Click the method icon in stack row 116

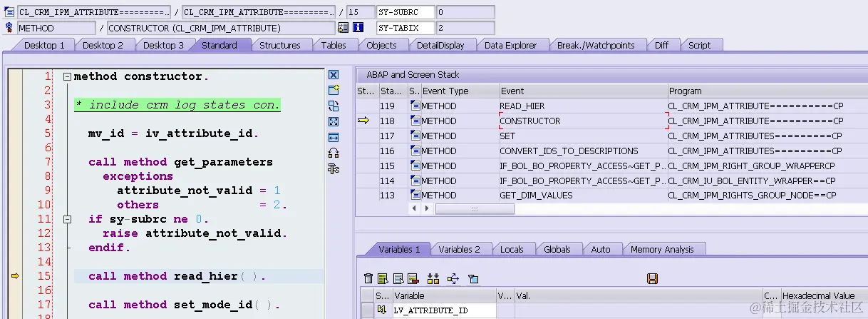click(x=415, y=151)
